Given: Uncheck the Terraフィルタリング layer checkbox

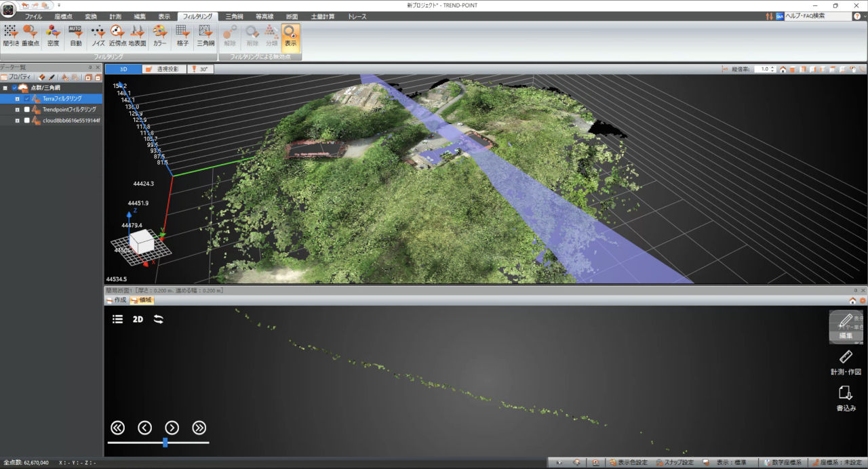Looking at the screenshot, I should (27, 98).
